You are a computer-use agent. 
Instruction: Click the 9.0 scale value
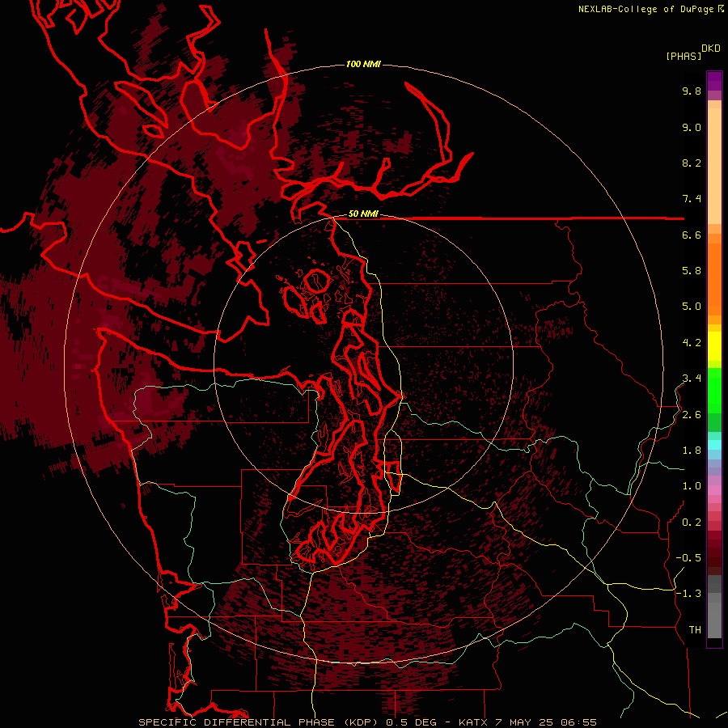pos(692,128)
